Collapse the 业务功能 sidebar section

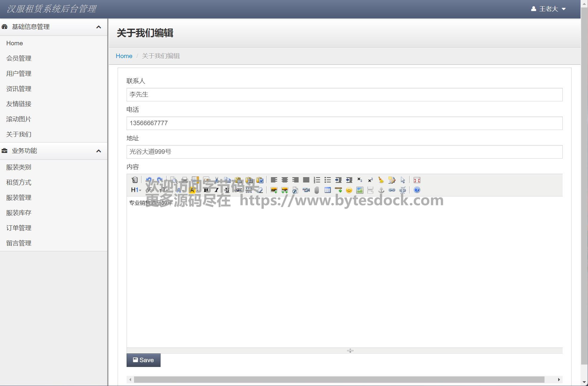(x=99, y=151)
